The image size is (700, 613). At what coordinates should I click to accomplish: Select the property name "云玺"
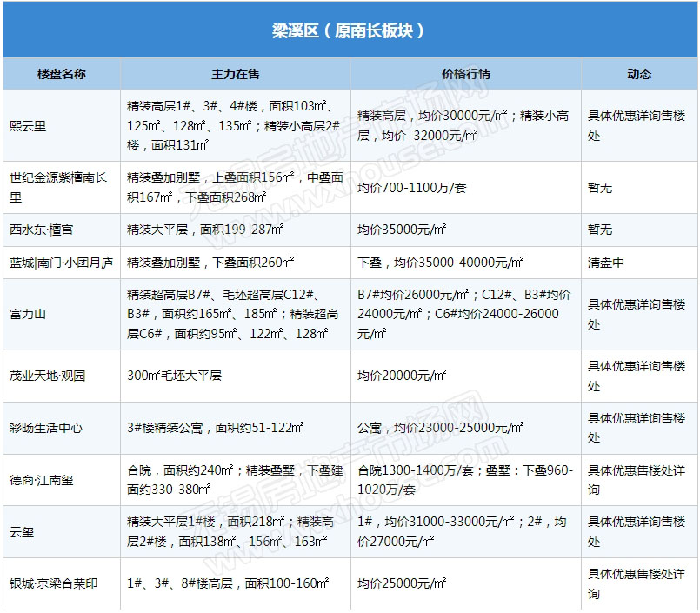[x=22, y=532]
